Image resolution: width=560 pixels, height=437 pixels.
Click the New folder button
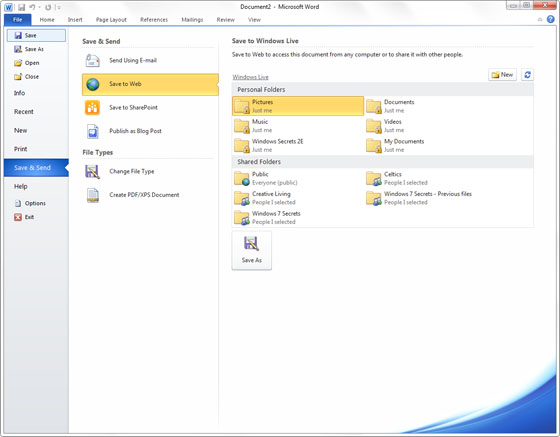(x=502, y=75)
